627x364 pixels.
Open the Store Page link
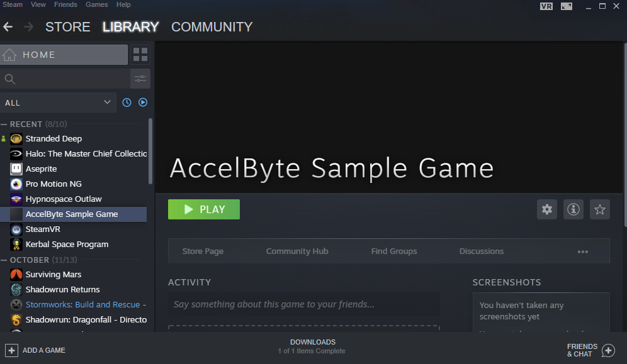coord(203,251)
